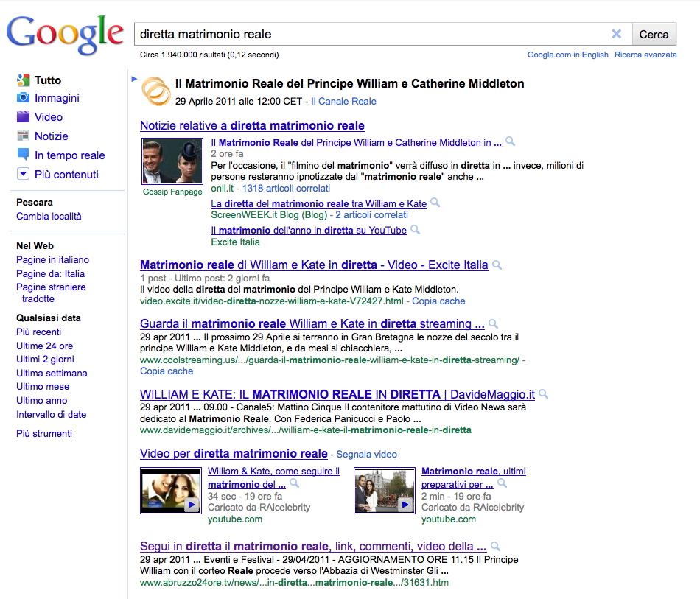Preview magnifier beside abruzzo24ore result

495,545
